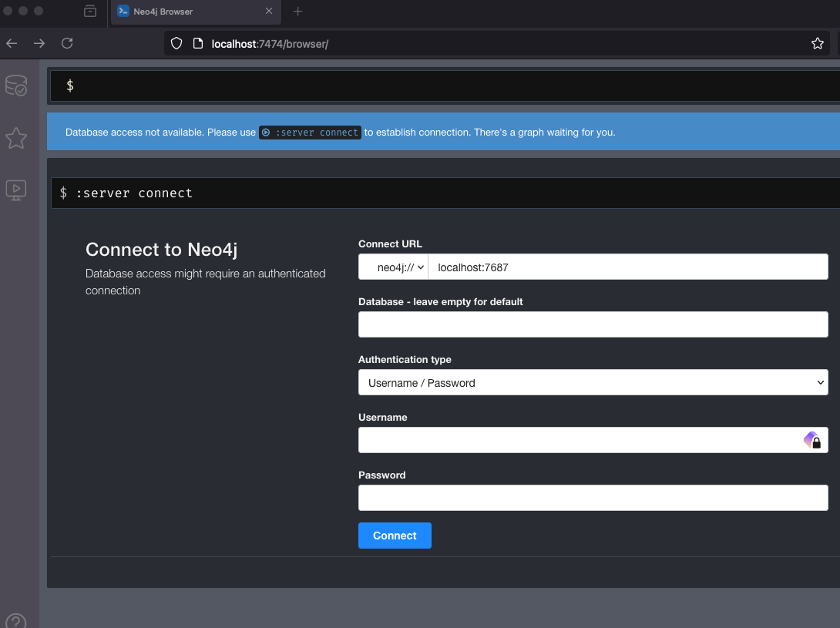Open the Help question mark icon
The width and height of the screenshot is (840, 628).
tap(16, 620)
